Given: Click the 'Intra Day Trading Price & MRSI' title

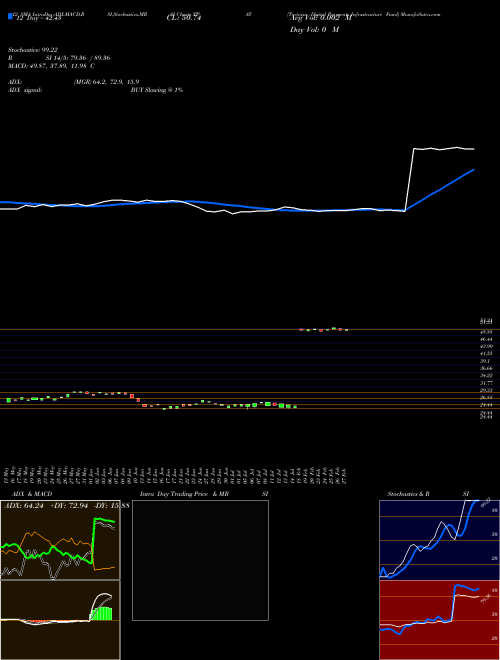Looking at the screenshot, I should pyautogui.click(x=204, y=494).
